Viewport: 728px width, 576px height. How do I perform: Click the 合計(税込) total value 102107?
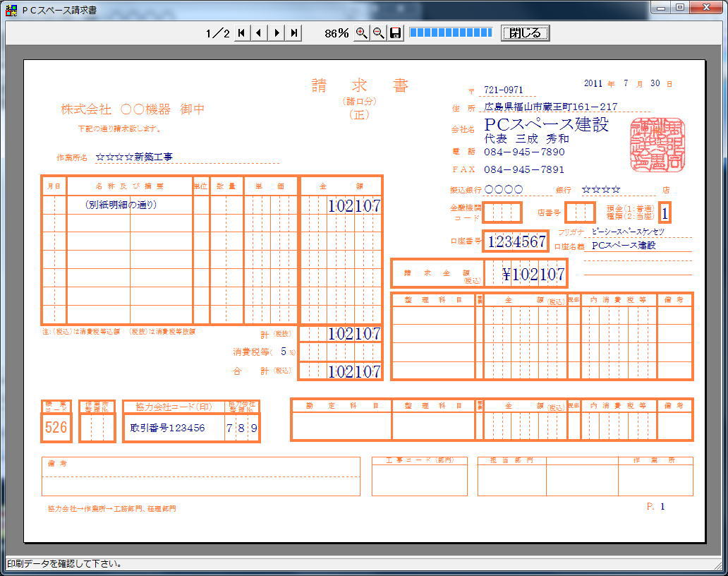click(354, 371)
